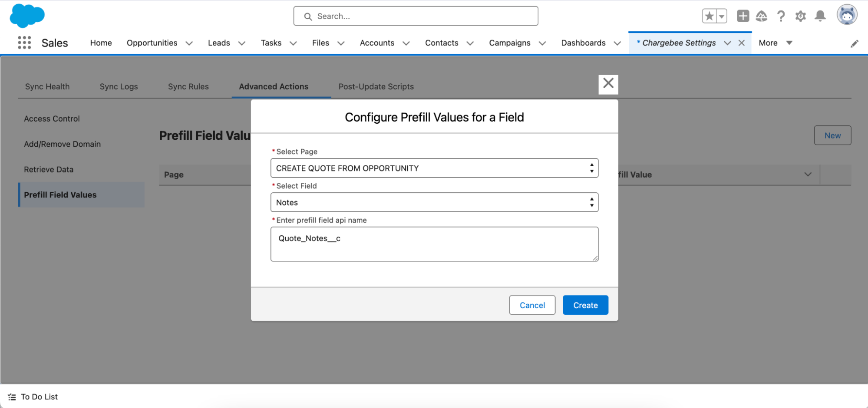The image size is (868, 408).
Task: Open the Setup gear icon
Action: click(800, 16)
